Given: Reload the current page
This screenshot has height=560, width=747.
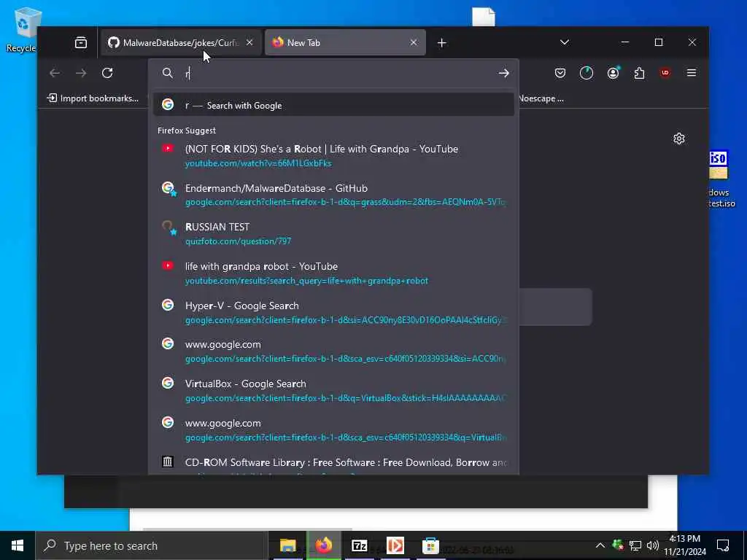Looking at the screenshot, I should coord(107,73).
